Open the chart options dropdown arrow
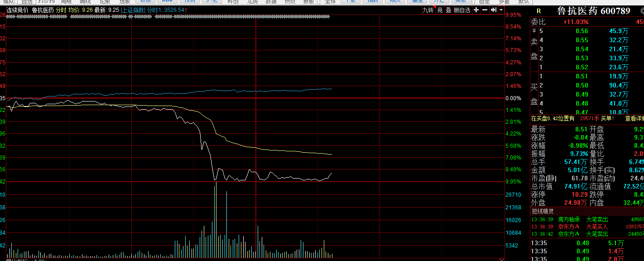The height and width of the screenshot is (261, 644). point(501,10)
